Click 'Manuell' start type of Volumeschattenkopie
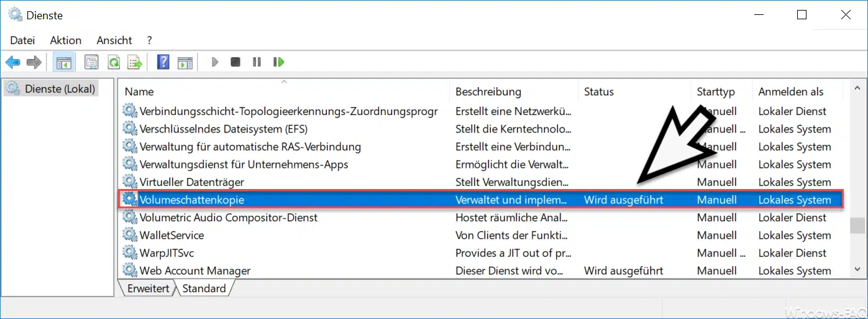This screenshot has height=319, width=868. click(x=717, y=200)
